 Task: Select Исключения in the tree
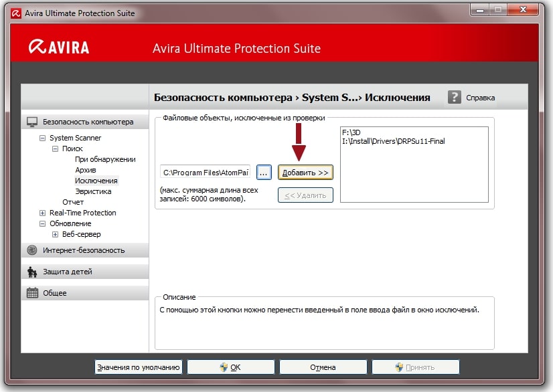pos(96,181)
